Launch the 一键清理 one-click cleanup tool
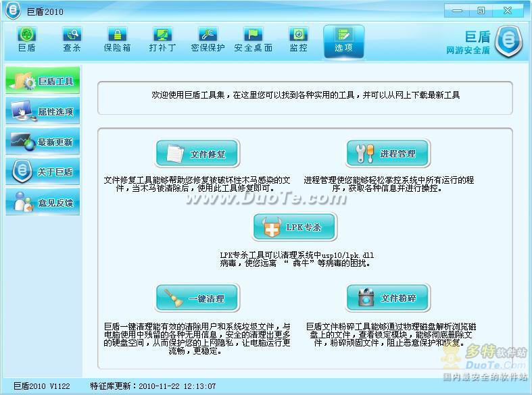The image size is (532, 395). coord(198,298)
